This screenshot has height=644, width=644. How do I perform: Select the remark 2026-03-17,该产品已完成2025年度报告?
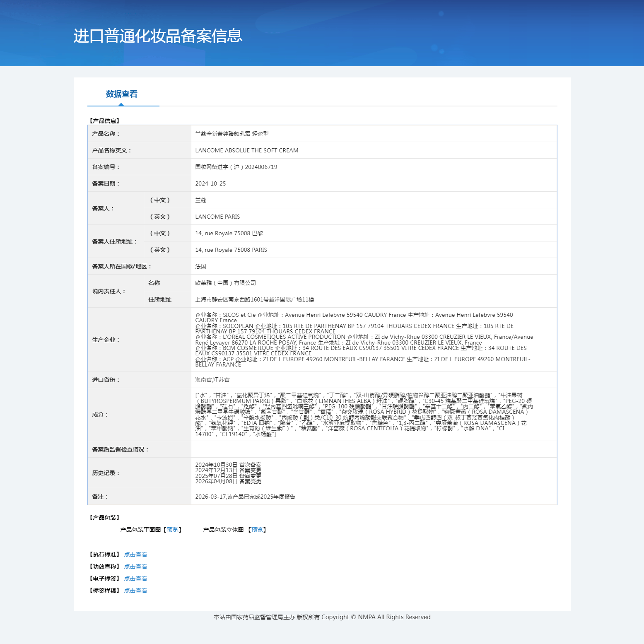[x=245, y=497]
